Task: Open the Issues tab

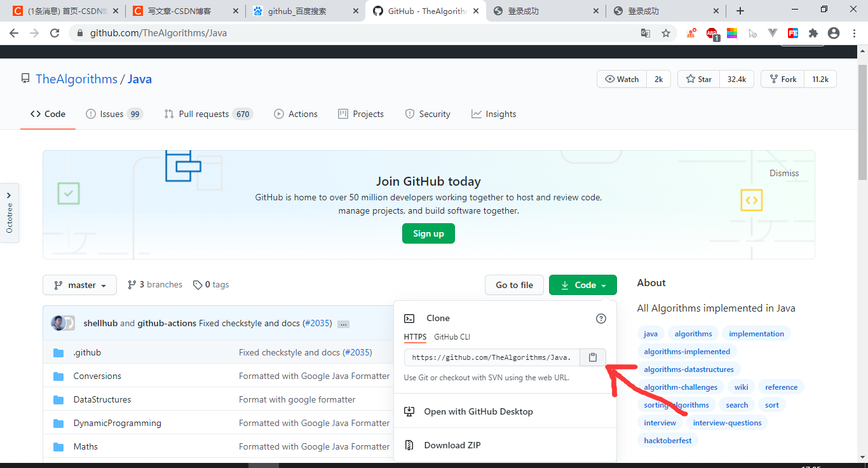Action: (x=114, y=114)
